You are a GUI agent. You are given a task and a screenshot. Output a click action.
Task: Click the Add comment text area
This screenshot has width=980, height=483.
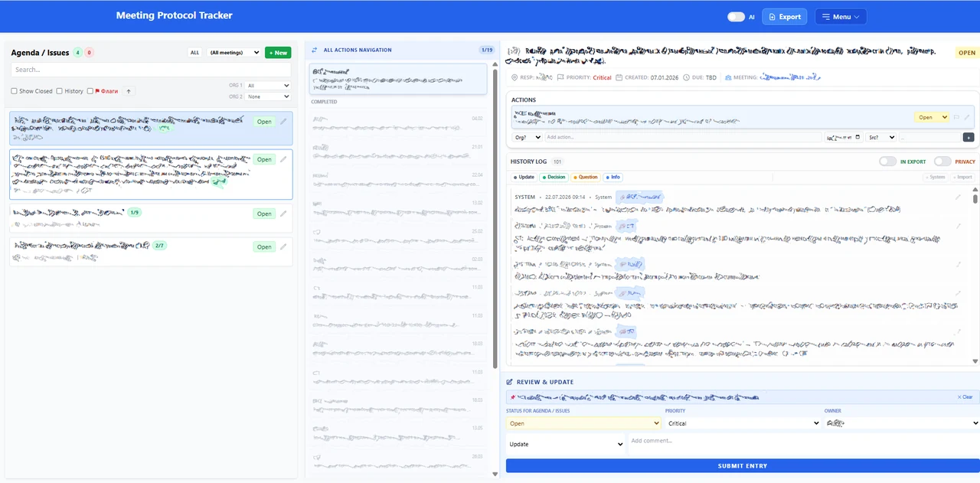point(804,444)
